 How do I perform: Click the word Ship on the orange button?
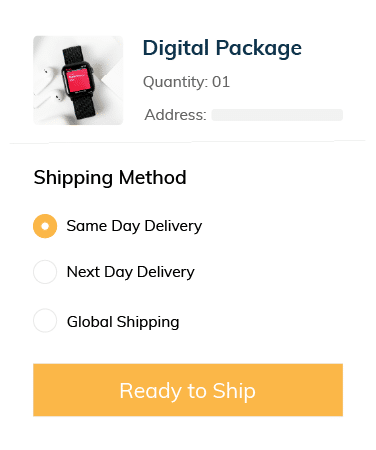234,391
